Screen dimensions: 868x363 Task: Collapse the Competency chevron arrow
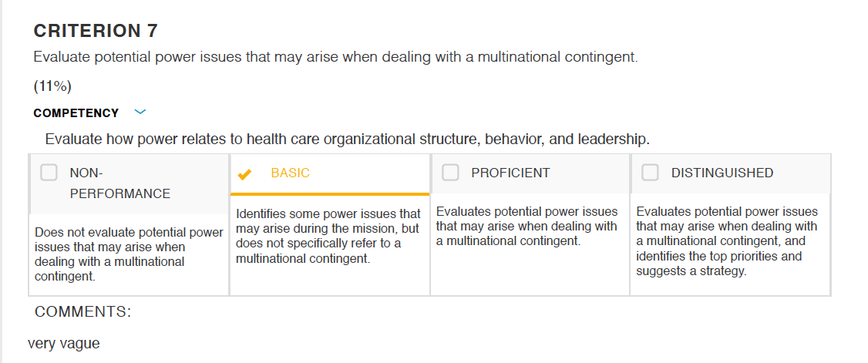pos(140,113)
